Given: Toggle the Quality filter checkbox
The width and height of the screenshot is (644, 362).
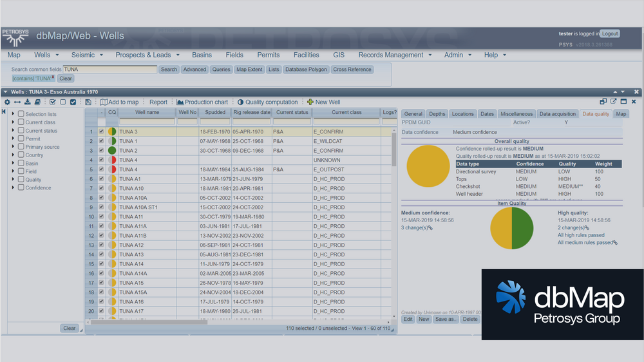Looking at the screenshot, I should point(21,180).
